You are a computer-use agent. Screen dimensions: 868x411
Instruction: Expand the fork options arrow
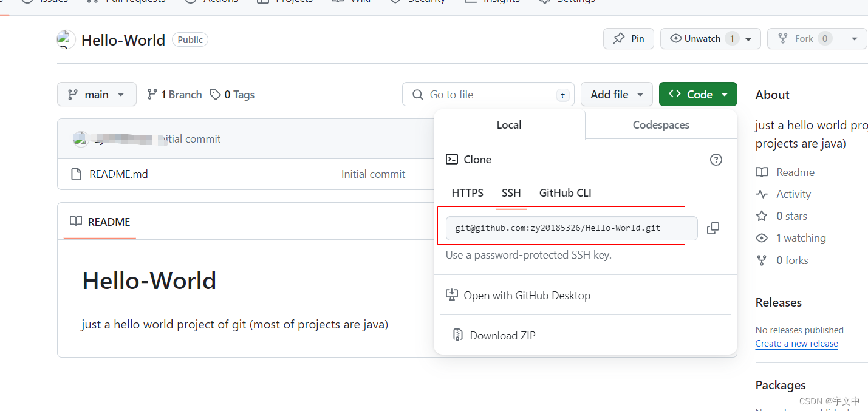pyautogui.click(x=855, y=39)
